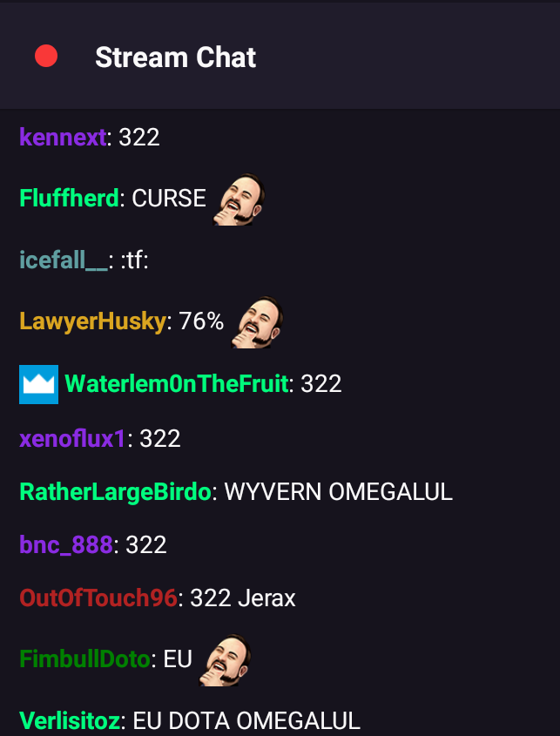The width and height of the screenshot is (560, 736).
Task: Click the :tf: message from icefall__
Action: pos(135,260)
